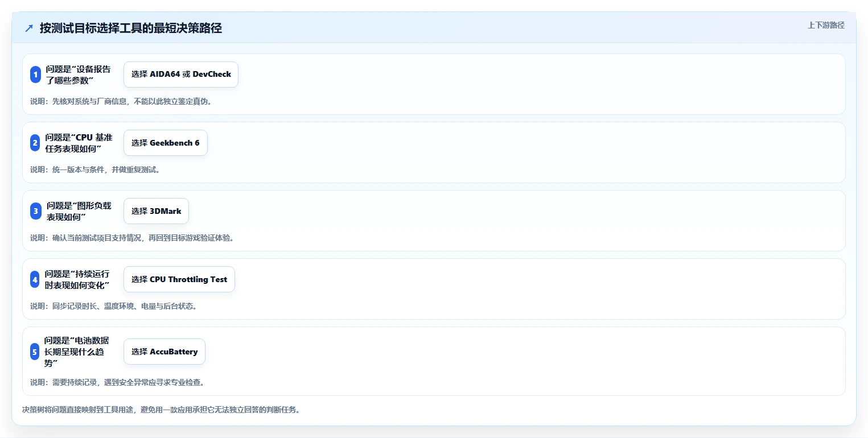The image size is (868, 438).
Task: Click the step 4 number badge
Action: point(35,279)
